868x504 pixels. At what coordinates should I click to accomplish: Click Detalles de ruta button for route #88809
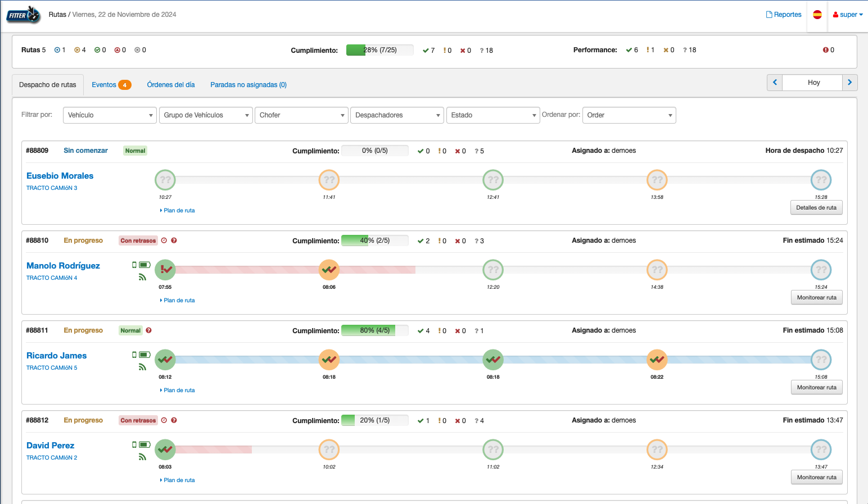click(816, 208)
